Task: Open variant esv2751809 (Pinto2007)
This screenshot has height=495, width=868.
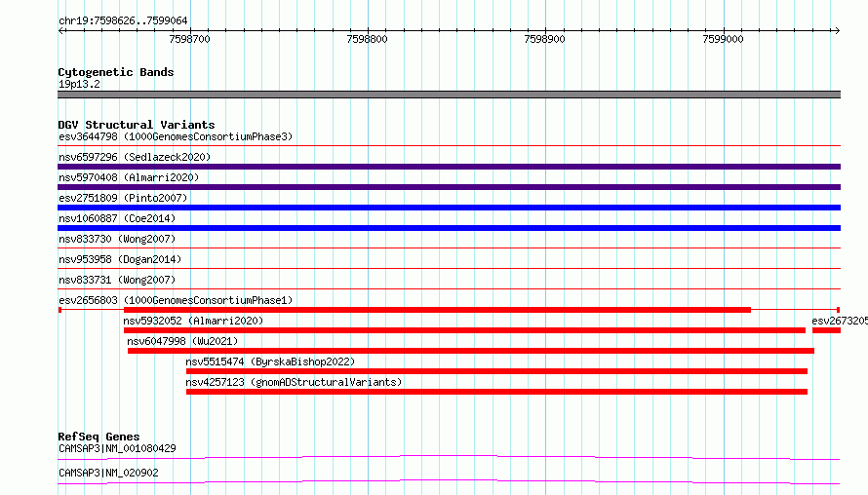Action: coord(123,198)
